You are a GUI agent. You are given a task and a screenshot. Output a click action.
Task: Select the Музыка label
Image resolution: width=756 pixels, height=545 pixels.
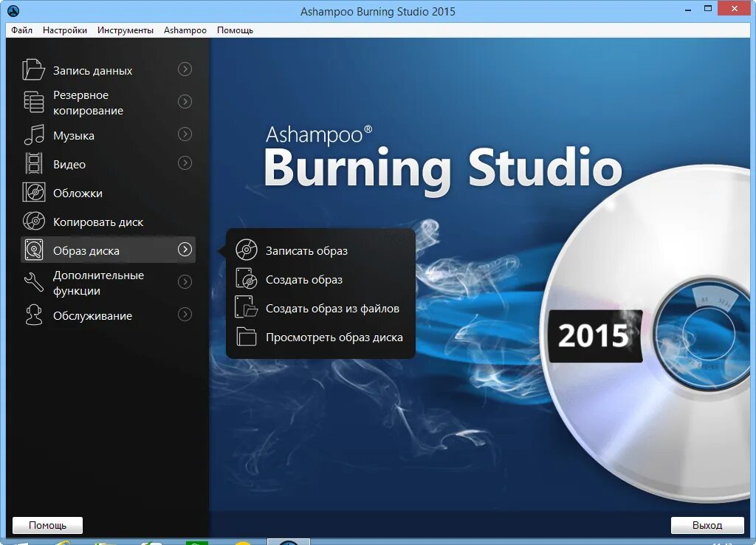click(74, 136)
